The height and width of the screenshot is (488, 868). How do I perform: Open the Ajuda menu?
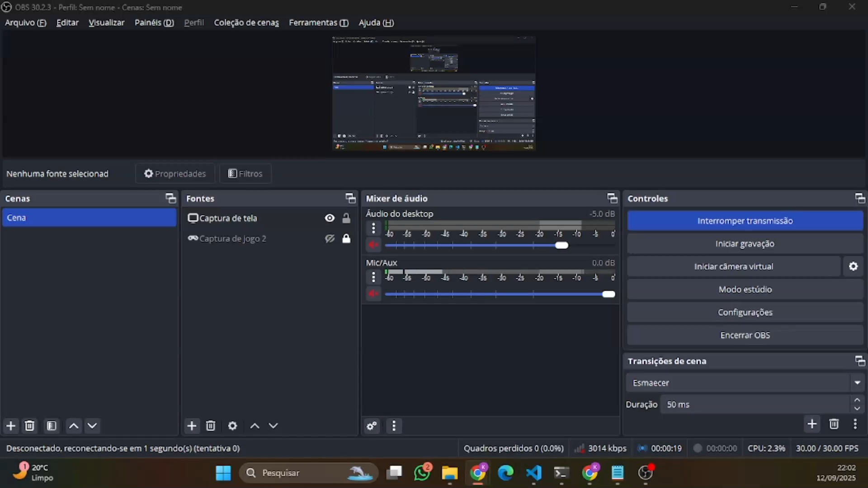tap(376, 23)
